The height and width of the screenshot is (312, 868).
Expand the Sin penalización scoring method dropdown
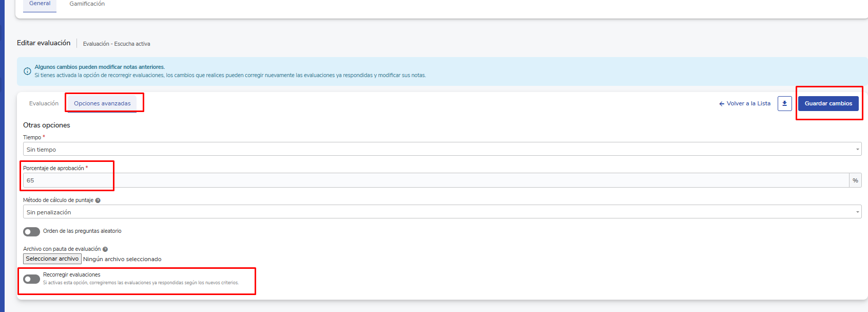(441, 212)
